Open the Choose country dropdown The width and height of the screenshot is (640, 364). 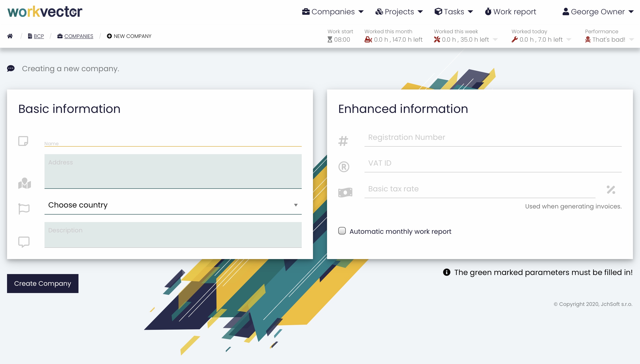coord(173,205)
